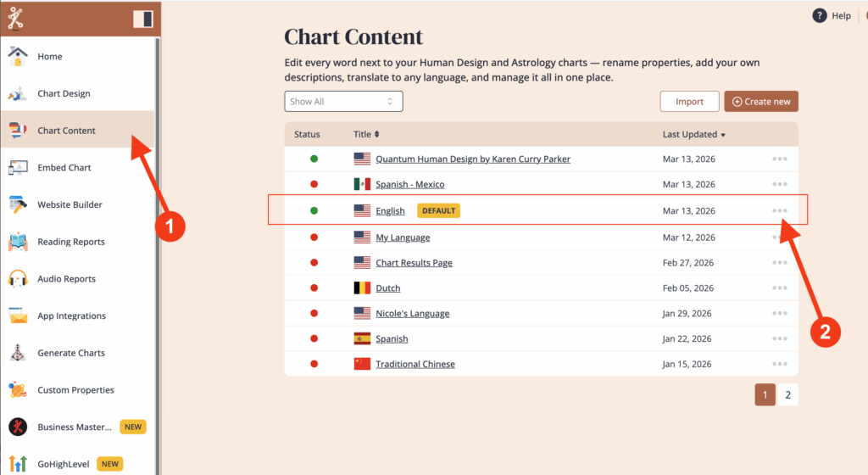Click the Home icon in sidebar
The image size is (868, 475).
click(x=18, y=57)
